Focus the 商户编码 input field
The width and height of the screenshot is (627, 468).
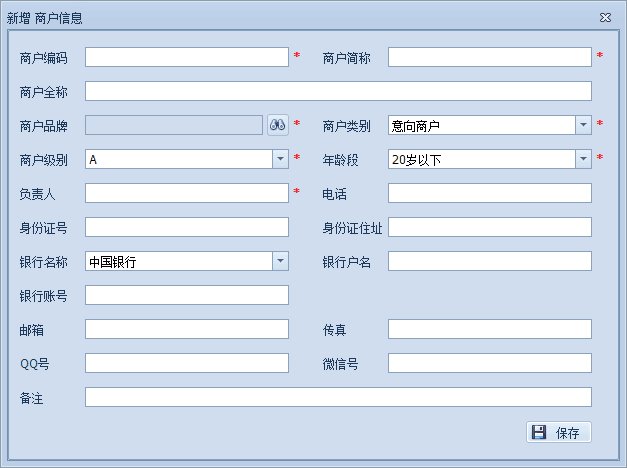187,57
